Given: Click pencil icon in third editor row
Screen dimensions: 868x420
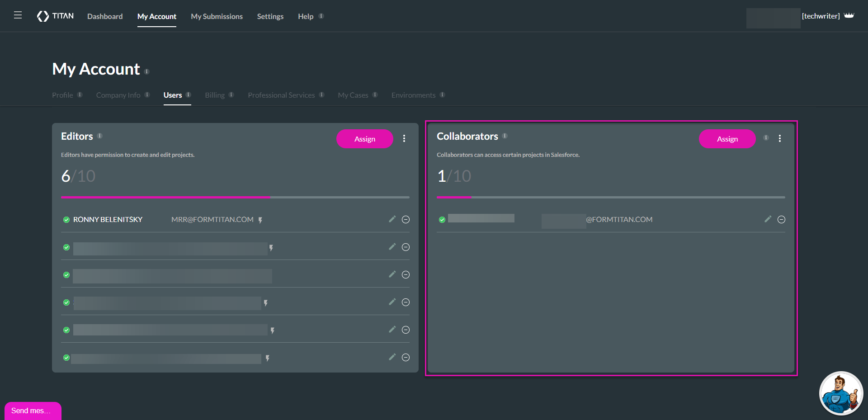Looking at the screenshot, I should point(392,274).
